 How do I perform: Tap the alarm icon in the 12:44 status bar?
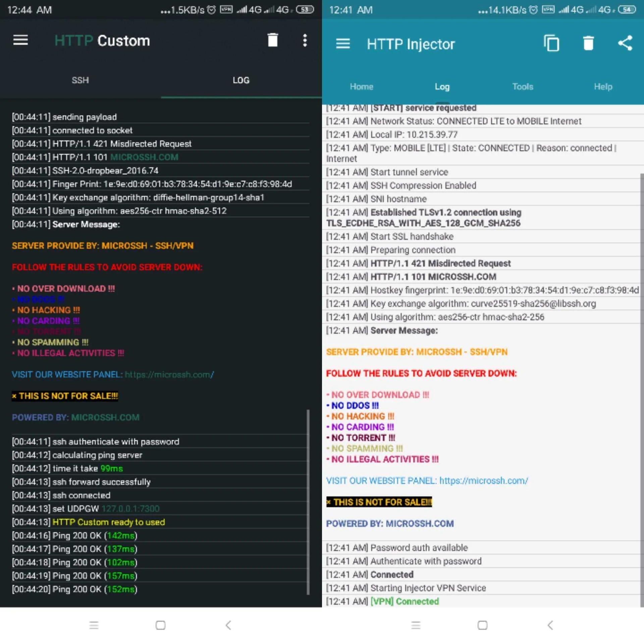pos(211,10)
